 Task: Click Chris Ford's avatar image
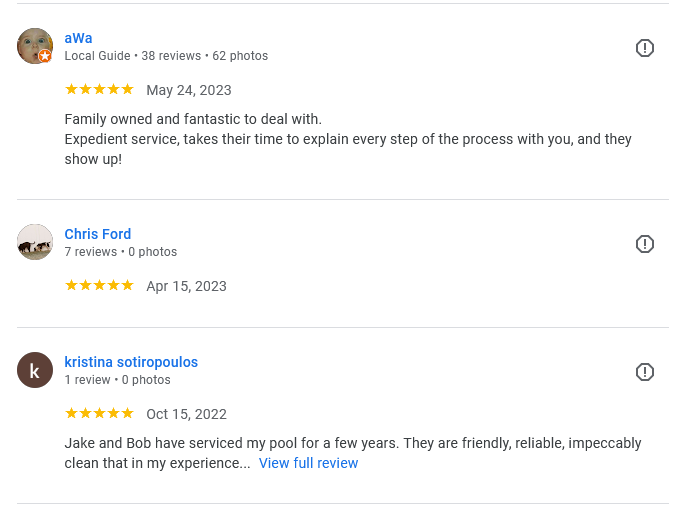click(x=35, y=242)
